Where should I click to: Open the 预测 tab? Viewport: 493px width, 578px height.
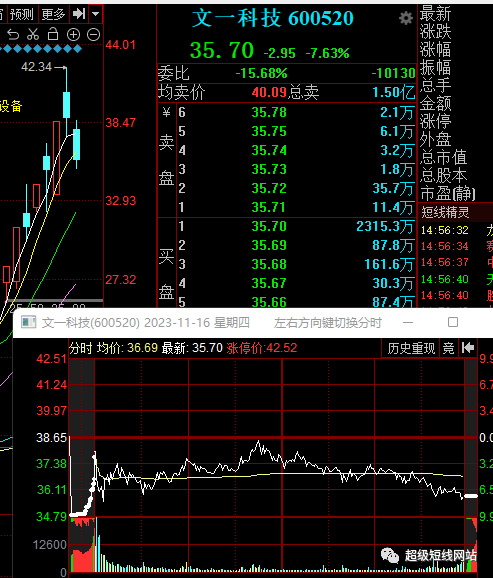22,14
